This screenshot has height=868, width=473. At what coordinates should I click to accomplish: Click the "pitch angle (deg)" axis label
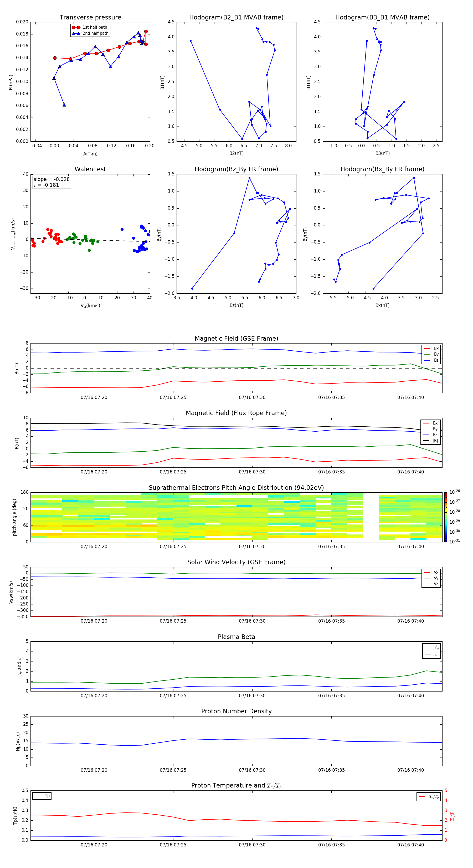[14, 517]
